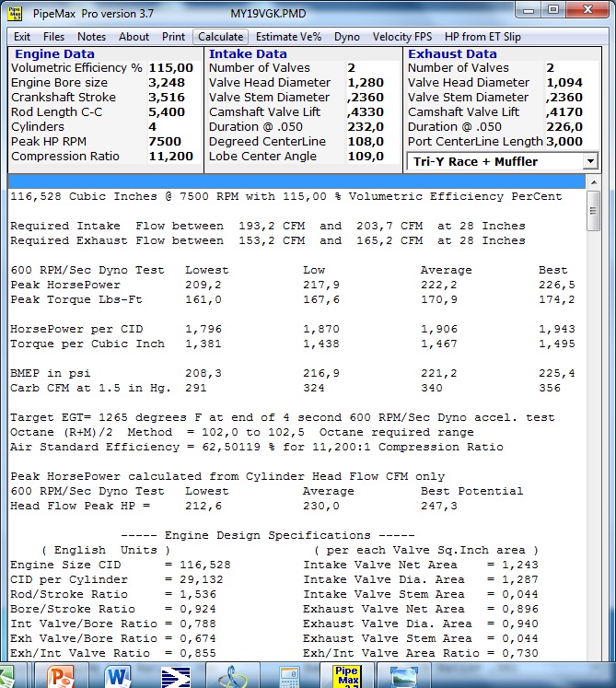Click Intake Valve Head Diameter 1,280
This screenshot has width=616, height=688.
point(373,83)
